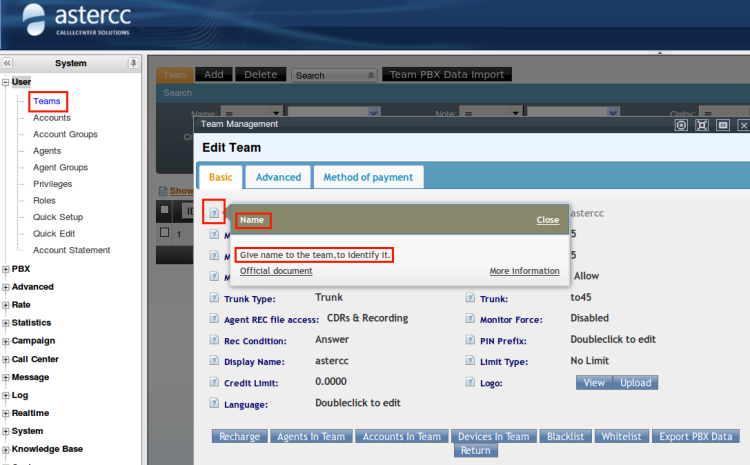Click the Upload logo button

[x=635, y=383]
